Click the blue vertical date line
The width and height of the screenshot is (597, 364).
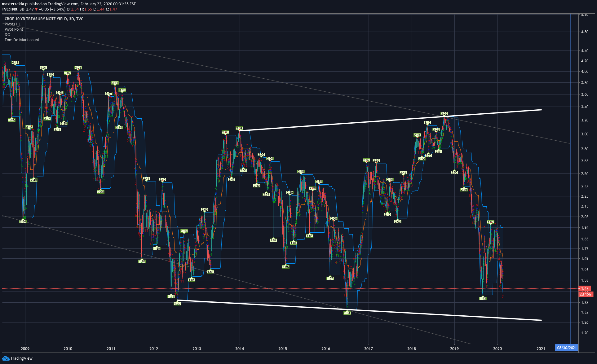[570, 179]
